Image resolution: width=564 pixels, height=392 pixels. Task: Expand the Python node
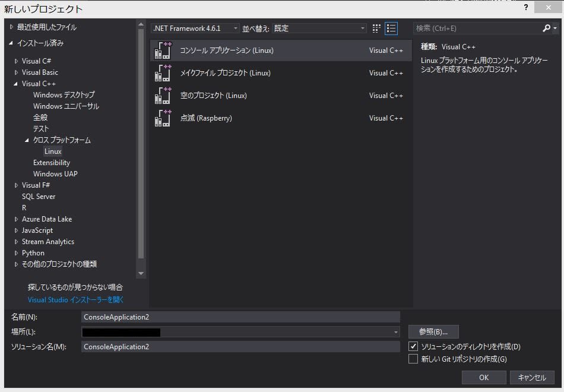point(16,253)
